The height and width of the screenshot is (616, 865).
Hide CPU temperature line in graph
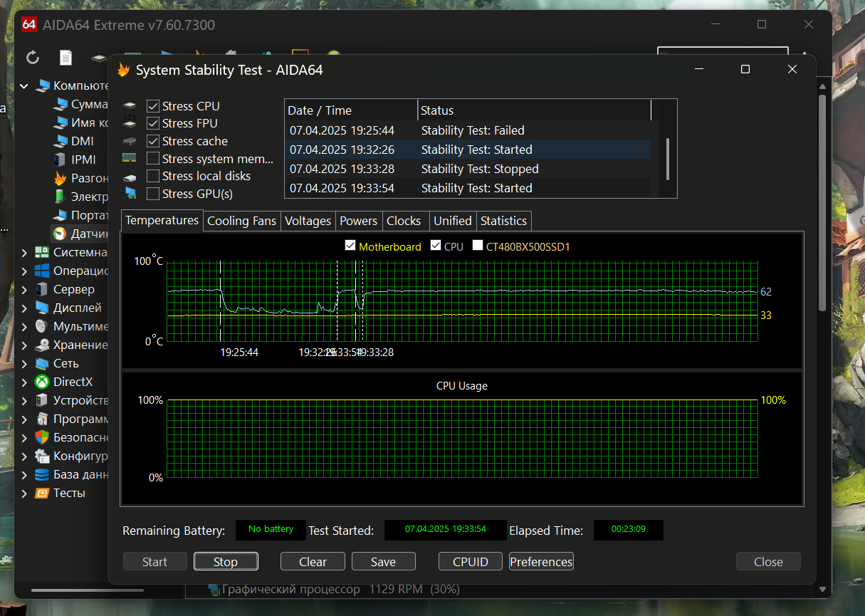click(x=436, y=246)
